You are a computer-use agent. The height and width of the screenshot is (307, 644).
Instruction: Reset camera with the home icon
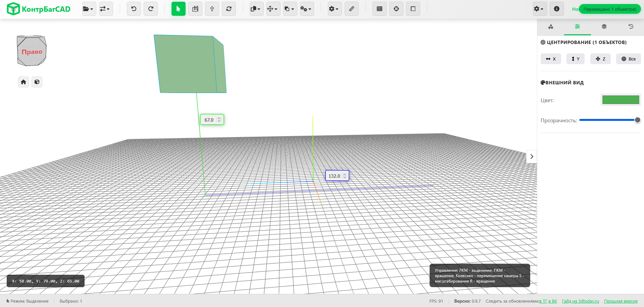tap(23, 82)
